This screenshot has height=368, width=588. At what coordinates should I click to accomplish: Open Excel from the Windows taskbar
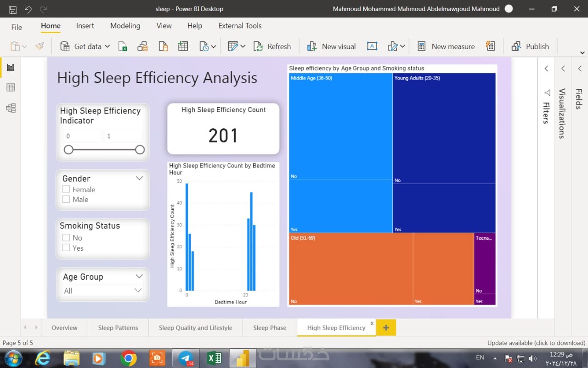pyautogui.click(x=215, y=358)
